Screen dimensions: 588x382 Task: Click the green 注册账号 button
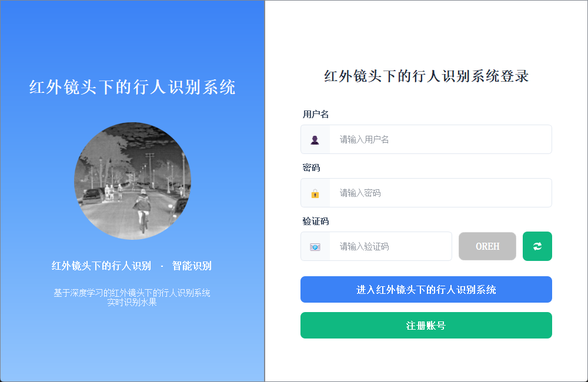pyautogui.click(x=426, y=326)
